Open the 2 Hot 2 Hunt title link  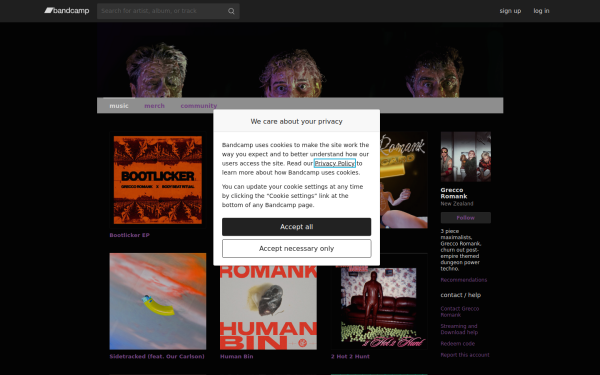(350, 356)
